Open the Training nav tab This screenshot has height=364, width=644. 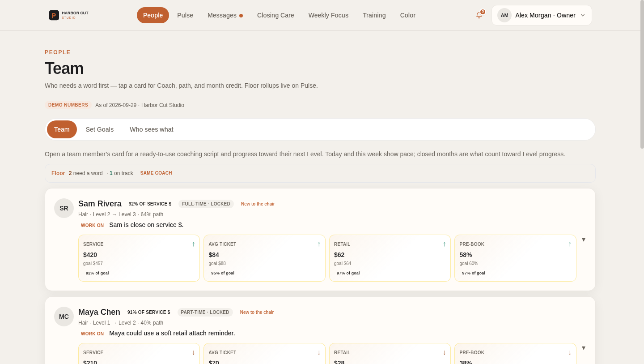pos(374,15)
